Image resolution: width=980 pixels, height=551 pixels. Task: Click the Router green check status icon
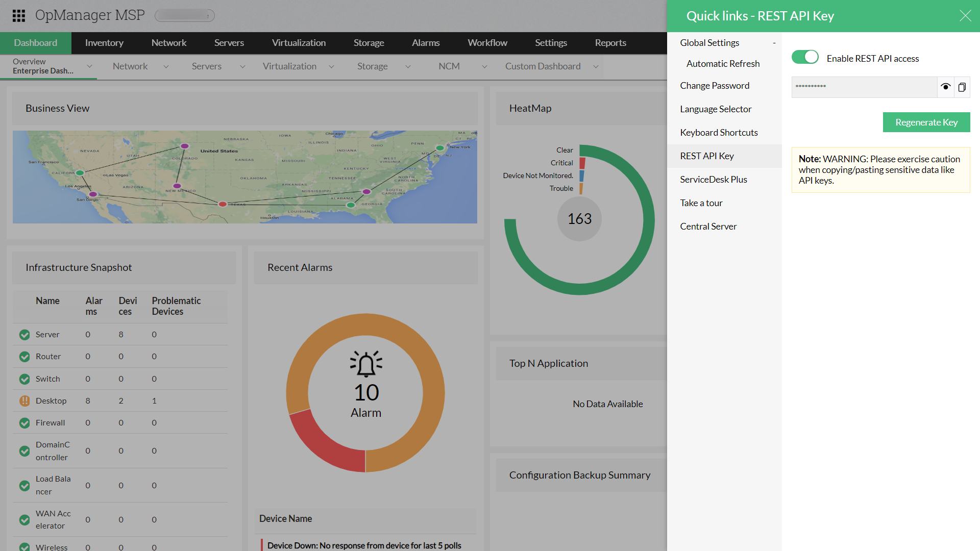point(24,357)
